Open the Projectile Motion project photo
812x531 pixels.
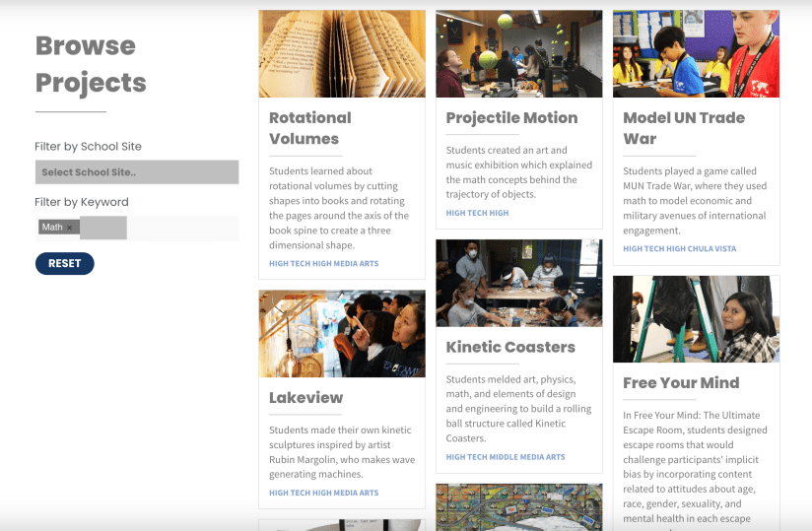coord(518,54)
